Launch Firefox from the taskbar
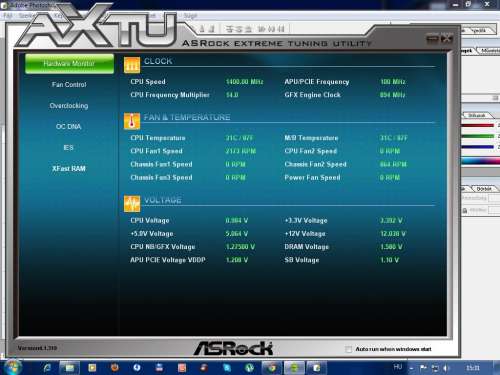 point(115,368)
